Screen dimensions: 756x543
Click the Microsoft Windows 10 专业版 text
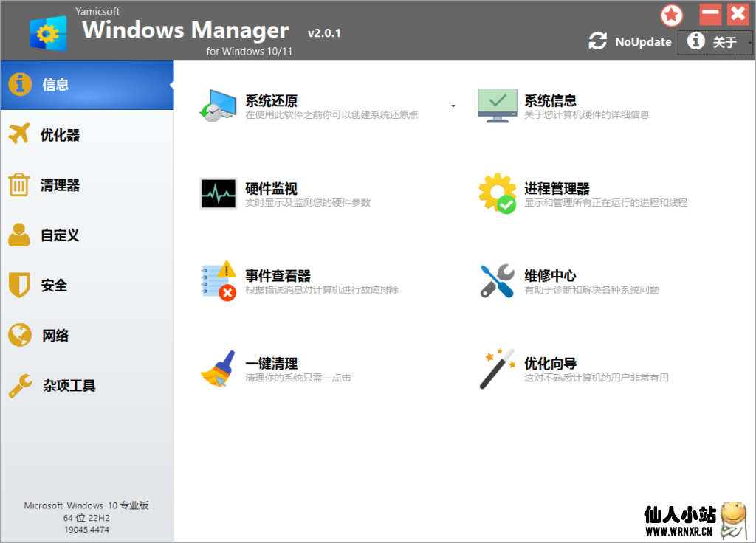pyautogui.click(x=86, y=505)
